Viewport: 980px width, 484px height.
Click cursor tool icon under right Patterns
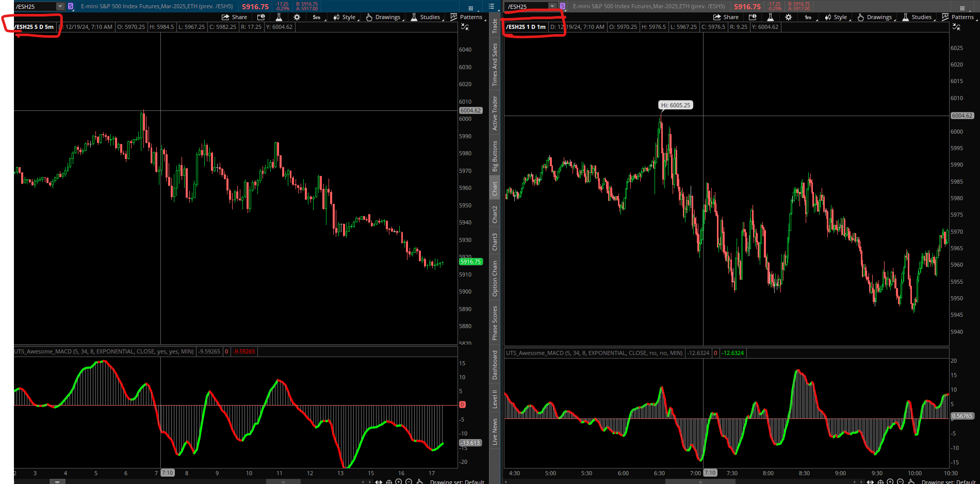click(x=956, y=27)
